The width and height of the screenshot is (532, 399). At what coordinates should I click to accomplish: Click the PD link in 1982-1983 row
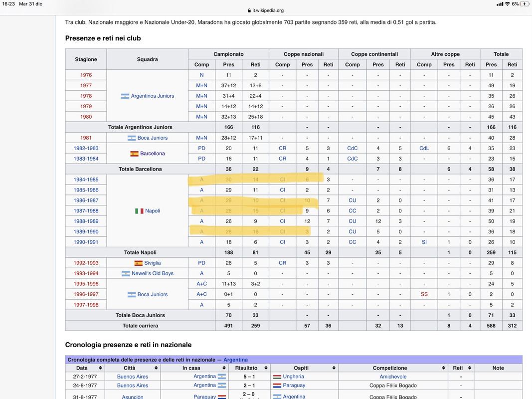coord(201,148)
